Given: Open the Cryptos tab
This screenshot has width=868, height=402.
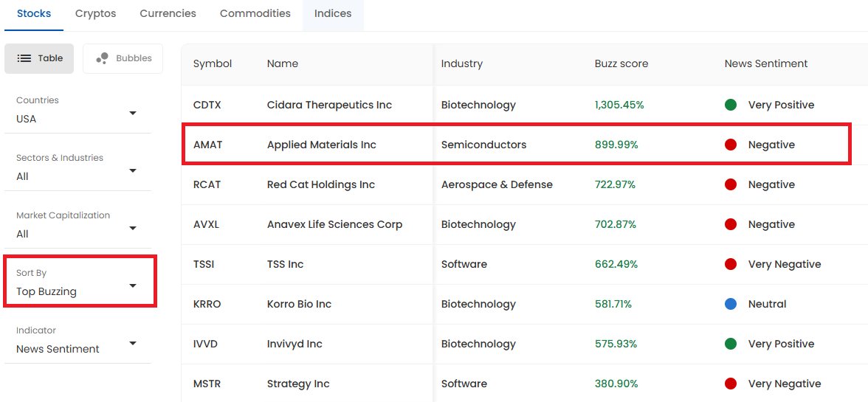Looking at the screenshot, I should click(96, 14).
